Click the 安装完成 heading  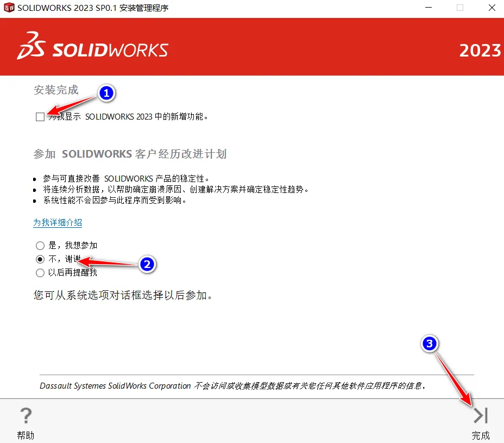[56, 90]
